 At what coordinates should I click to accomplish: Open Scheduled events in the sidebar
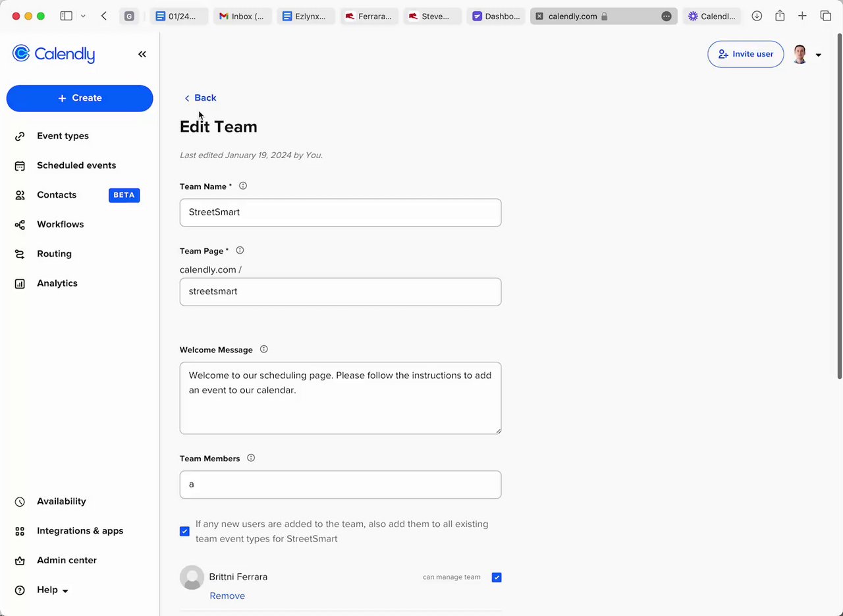click(x=76, y=165)
